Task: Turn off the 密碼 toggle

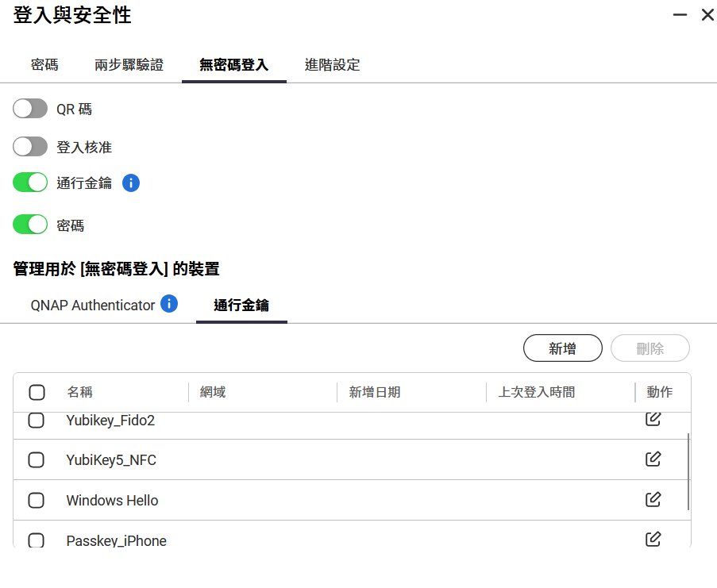Action: (30, 225)
